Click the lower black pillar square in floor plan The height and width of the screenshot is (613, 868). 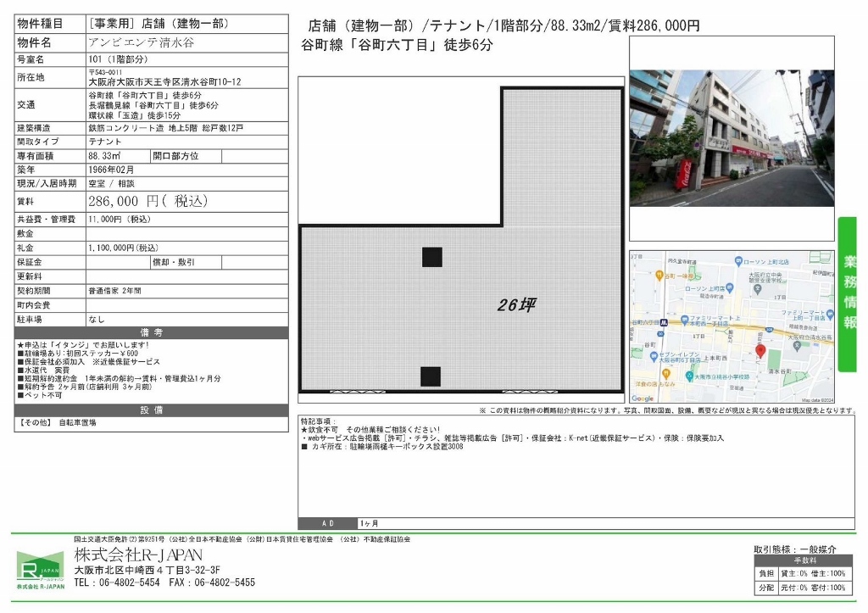(431, 376)
